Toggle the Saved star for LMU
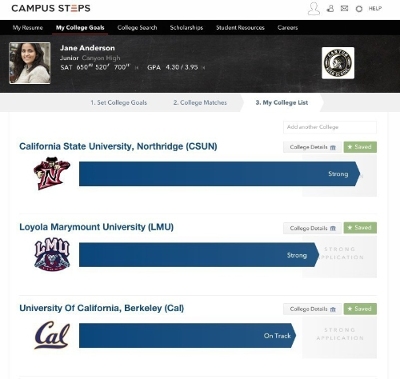400x379 pixels. click(360, 228)
